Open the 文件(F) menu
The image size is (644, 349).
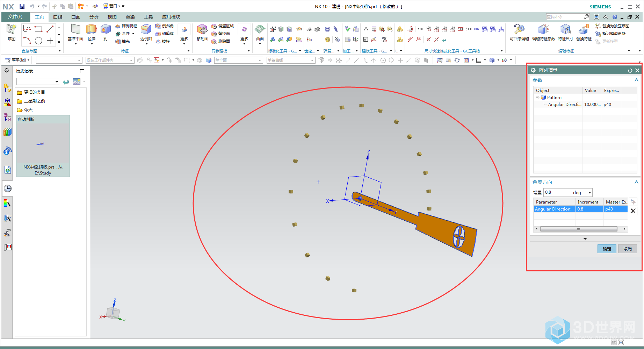[15, 17]
